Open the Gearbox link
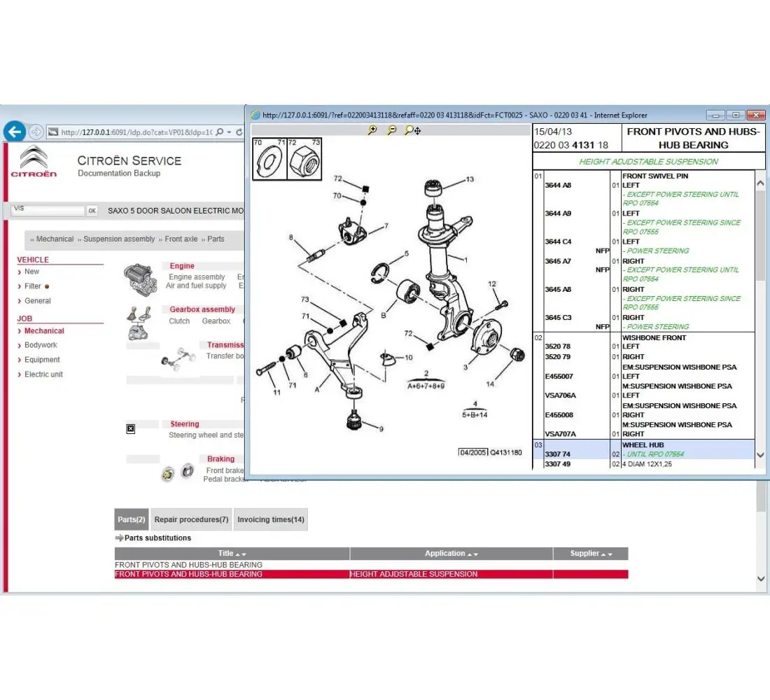Image resolution: width=770 pixels, height=700 pixels. point(216,321)
